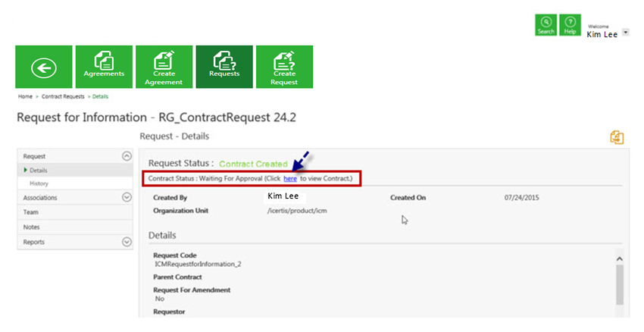Open Search from top toolbar
This screenshot has height=332, width=644.
[546, 24]
